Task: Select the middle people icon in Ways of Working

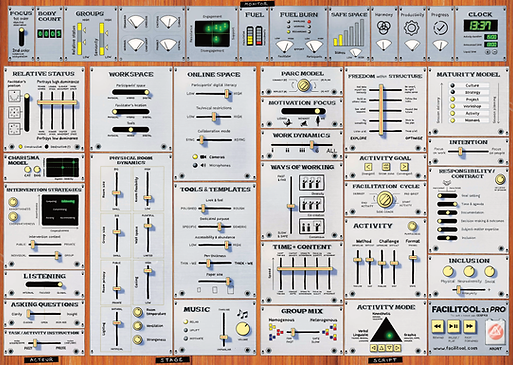Action: 311,204
